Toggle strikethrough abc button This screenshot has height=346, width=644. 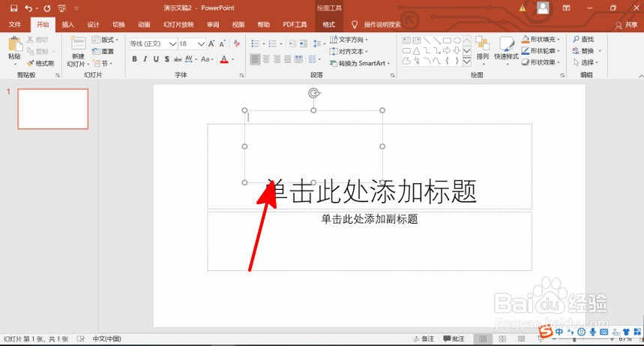pyautogui.click(x=178, y=59)
